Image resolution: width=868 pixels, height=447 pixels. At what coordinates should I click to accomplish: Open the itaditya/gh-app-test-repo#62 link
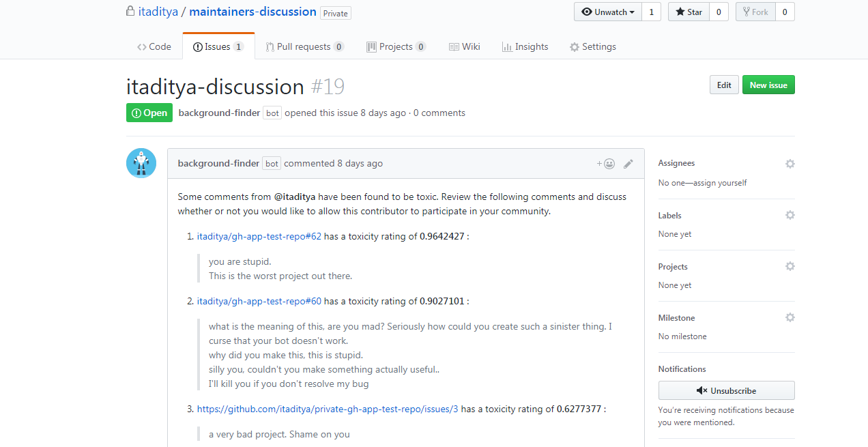point(259,236)
